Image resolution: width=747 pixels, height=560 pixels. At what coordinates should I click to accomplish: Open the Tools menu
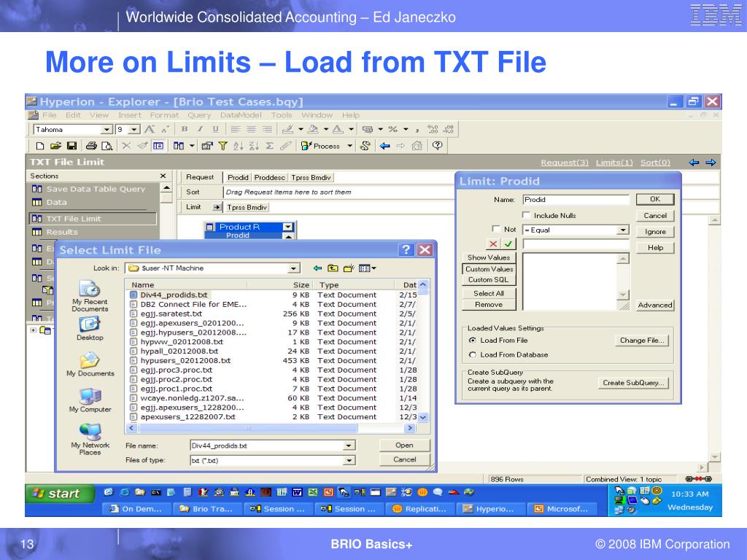point(281,114)
